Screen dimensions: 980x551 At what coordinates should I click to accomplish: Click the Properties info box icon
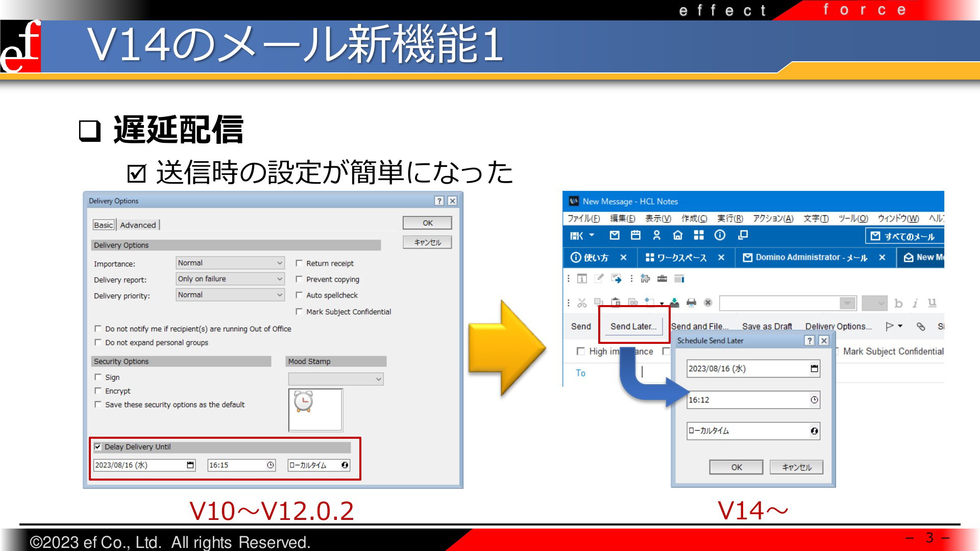582,279
